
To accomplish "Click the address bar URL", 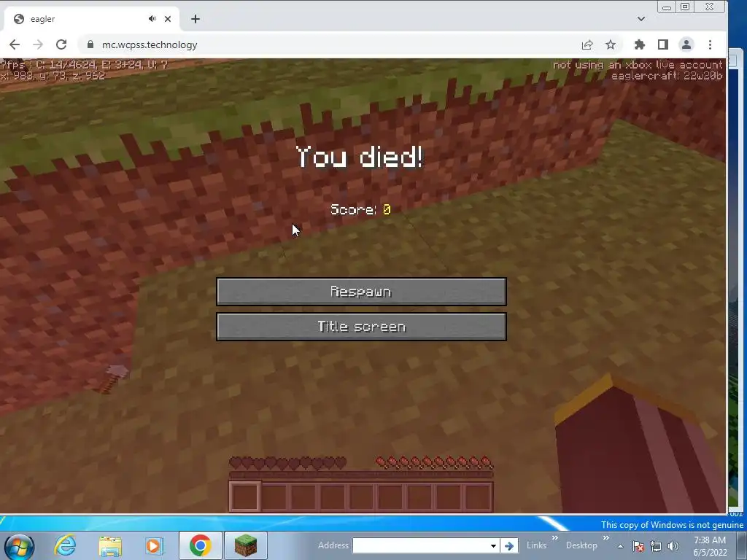I will [x=150, y=44].
